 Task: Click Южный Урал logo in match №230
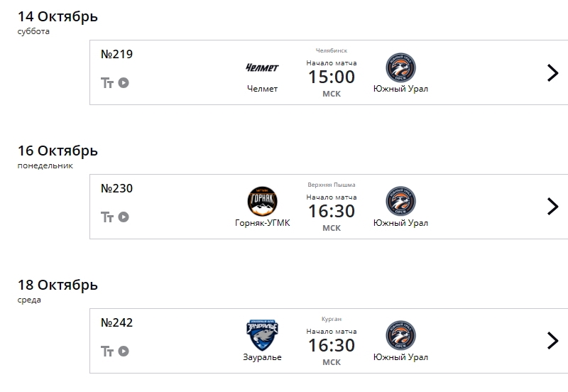click(400, 202)
